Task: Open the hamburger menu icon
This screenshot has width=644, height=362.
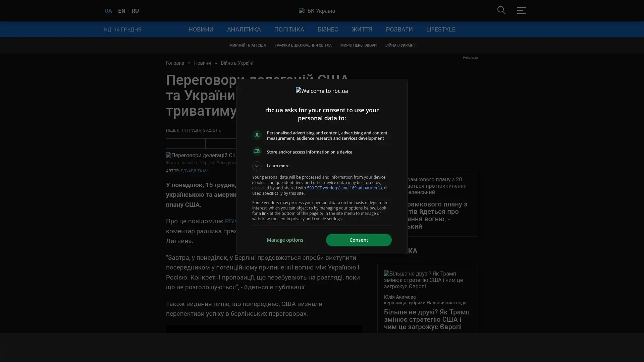Action: pos(521,10)
